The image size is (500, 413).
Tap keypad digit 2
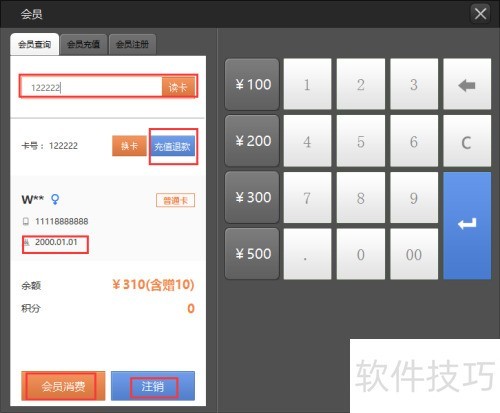[x=361, y=84]
